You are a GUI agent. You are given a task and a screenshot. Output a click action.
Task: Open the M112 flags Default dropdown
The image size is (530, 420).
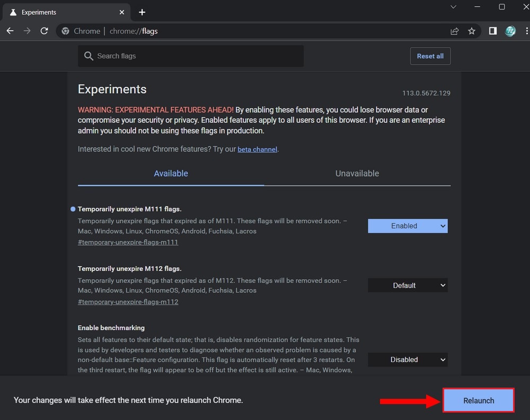(408, 285)
